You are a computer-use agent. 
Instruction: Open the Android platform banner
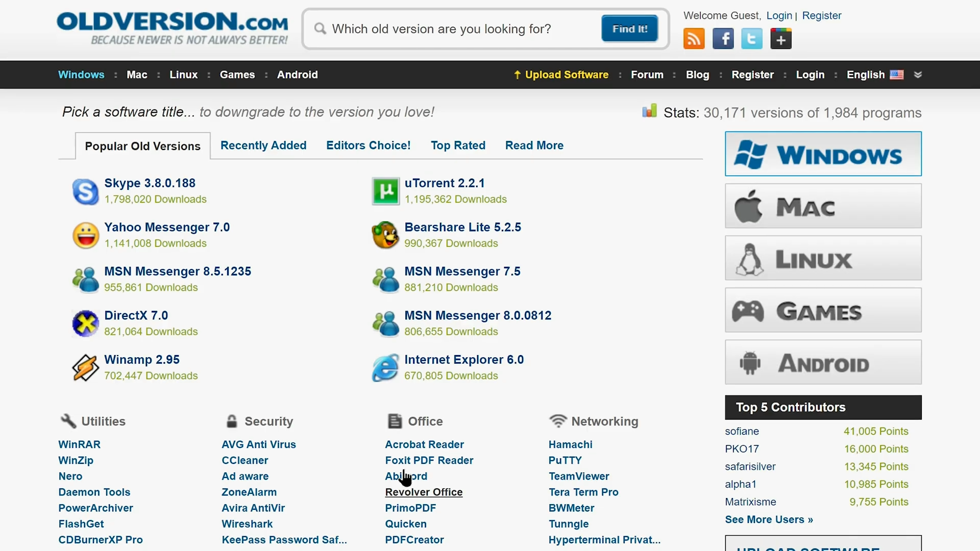(x=823, y=362)
